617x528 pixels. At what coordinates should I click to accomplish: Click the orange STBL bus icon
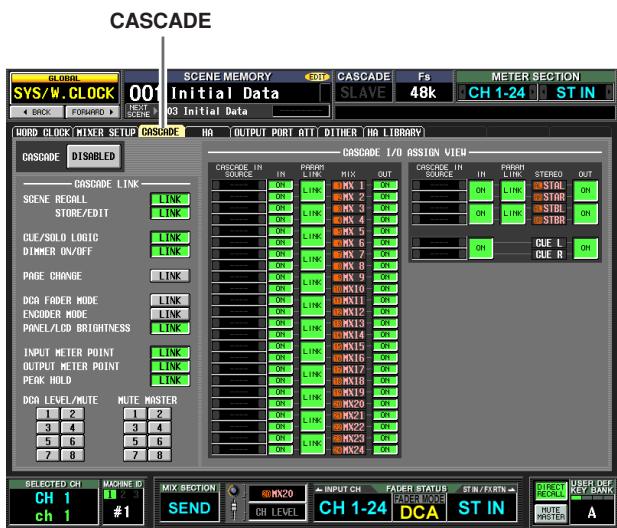click(x=538, y=208)
